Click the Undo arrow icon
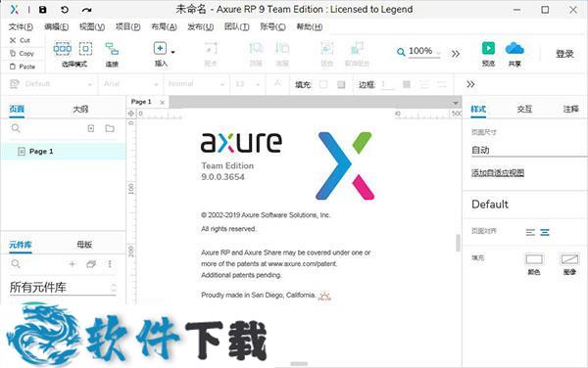Viewport: 588px width, 368px height. 65,10
